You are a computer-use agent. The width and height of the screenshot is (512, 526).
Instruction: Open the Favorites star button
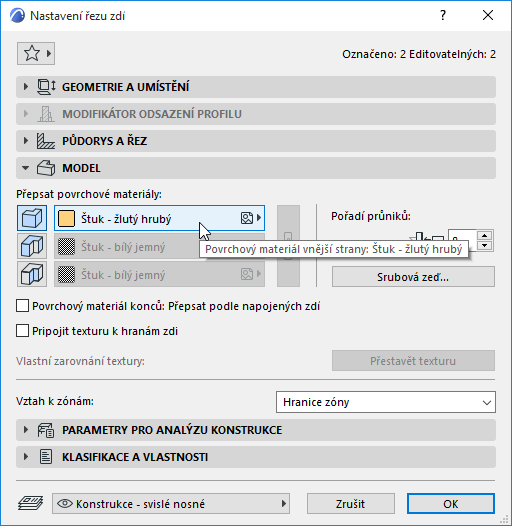coord(36,53)
